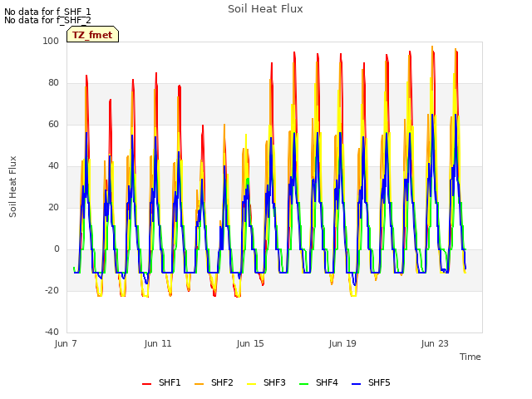
Task: Click the 'No data for f_SHF_2' message
Action: 47,20
